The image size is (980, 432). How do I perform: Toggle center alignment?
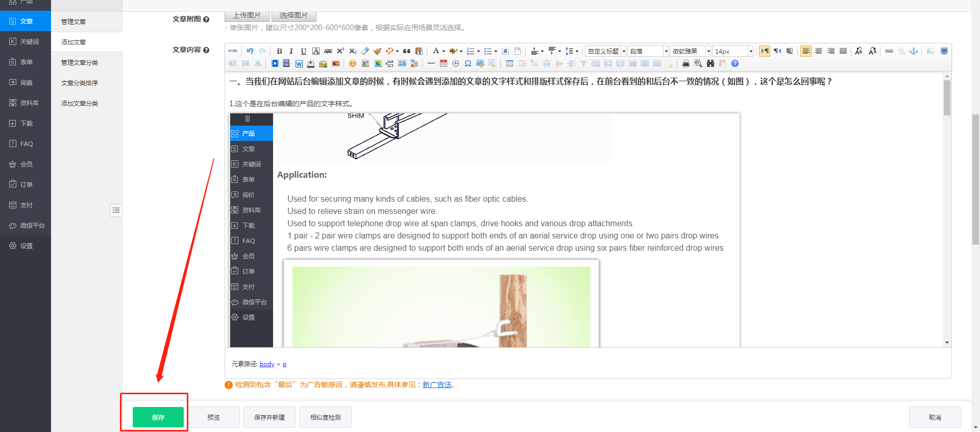819,51
